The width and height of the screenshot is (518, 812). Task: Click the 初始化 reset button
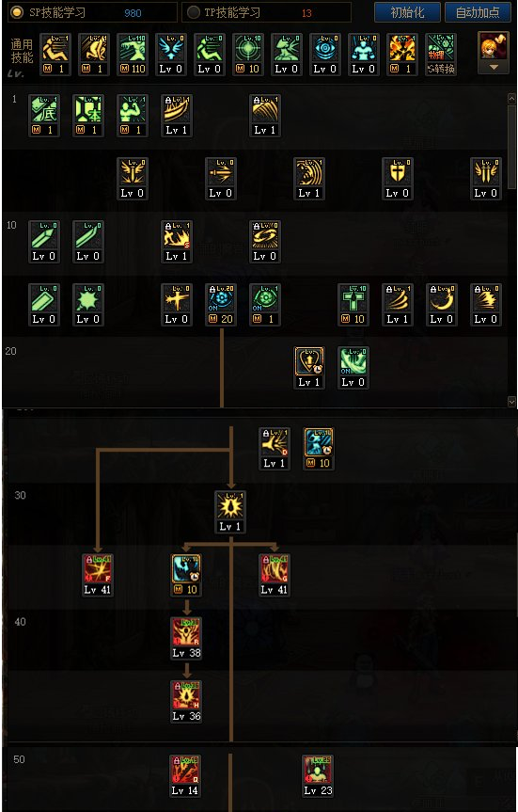tap(407, 12)
